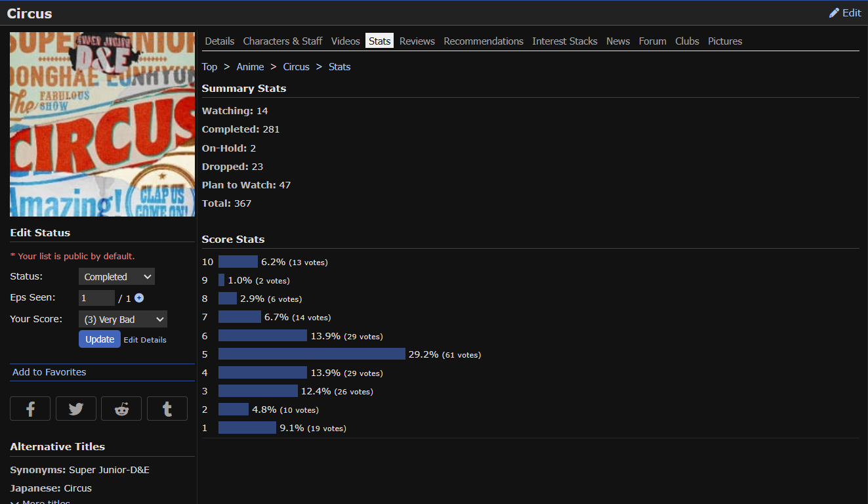Open the Pictures tab
The width and height of the screenshot is (868, 504).
[725, 41]
